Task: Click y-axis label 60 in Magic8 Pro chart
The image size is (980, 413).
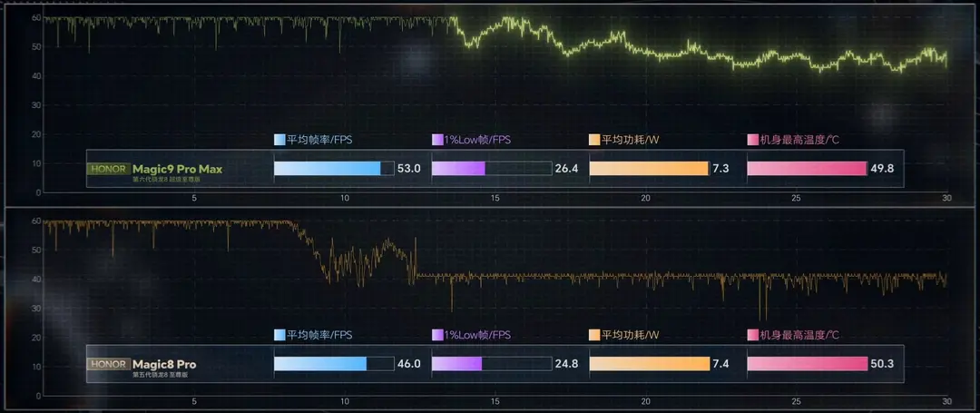Action: pyautogui.click(x=36, y=221)
